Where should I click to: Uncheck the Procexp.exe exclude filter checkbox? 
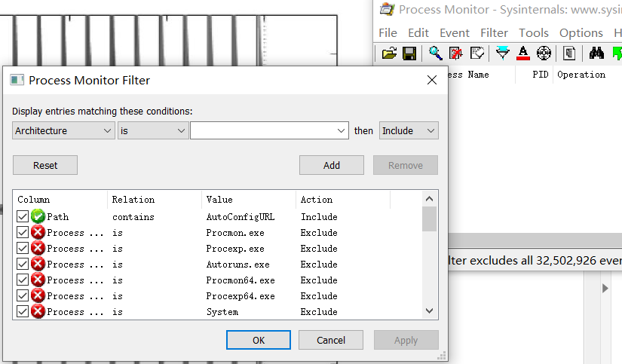point(23,248)
